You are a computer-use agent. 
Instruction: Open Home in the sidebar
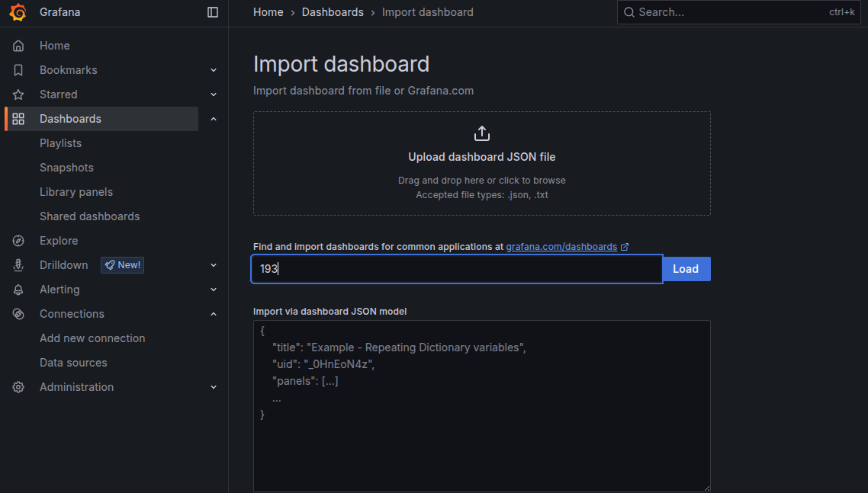tap(54, 46)
